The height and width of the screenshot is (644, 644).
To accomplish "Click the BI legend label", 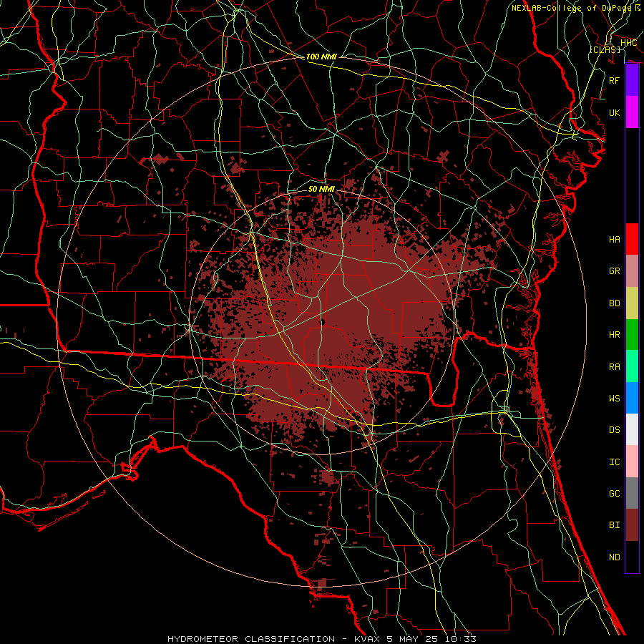I will click(615, 525).
